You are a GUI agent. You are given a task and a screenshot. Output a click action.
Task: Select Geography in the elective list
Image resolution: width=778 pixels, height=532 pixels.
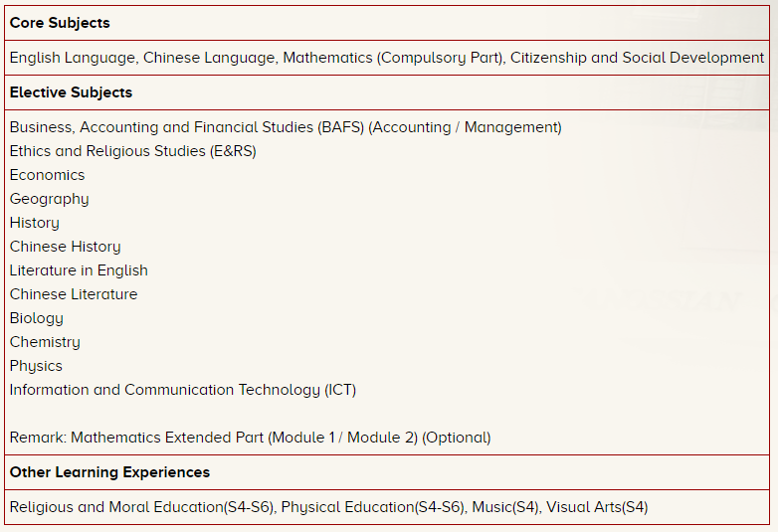[49, 199]
